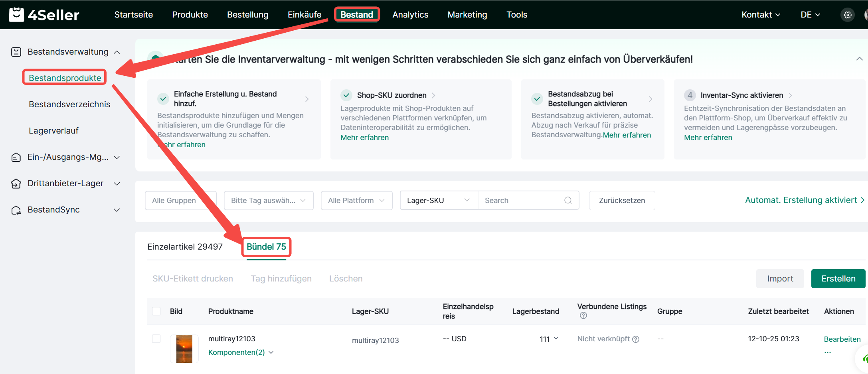Click the help icon beside Verbundene Listings

click(583, 316)
